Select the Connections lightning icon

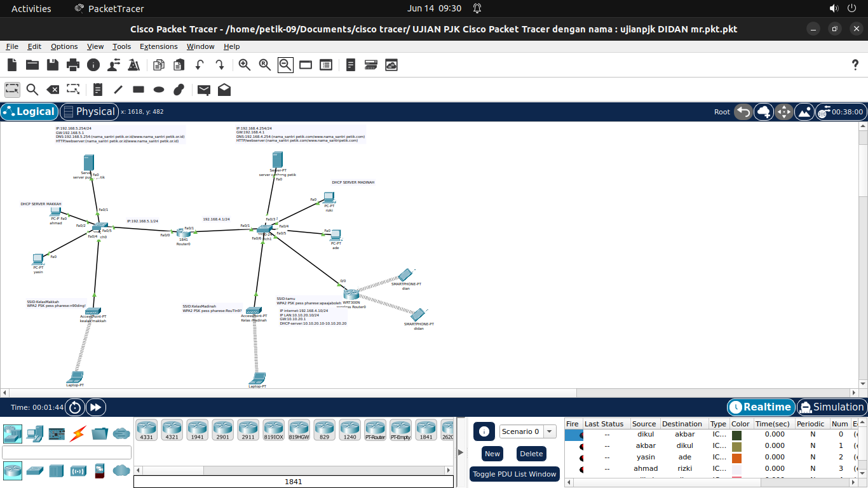click(78, 434)
